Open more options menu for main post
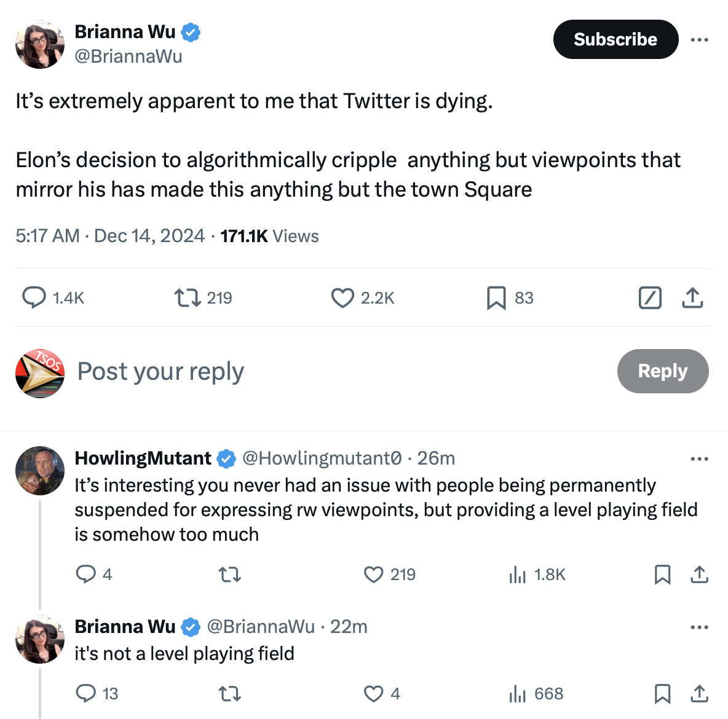728x719 pixels. (x=699, y=40)
